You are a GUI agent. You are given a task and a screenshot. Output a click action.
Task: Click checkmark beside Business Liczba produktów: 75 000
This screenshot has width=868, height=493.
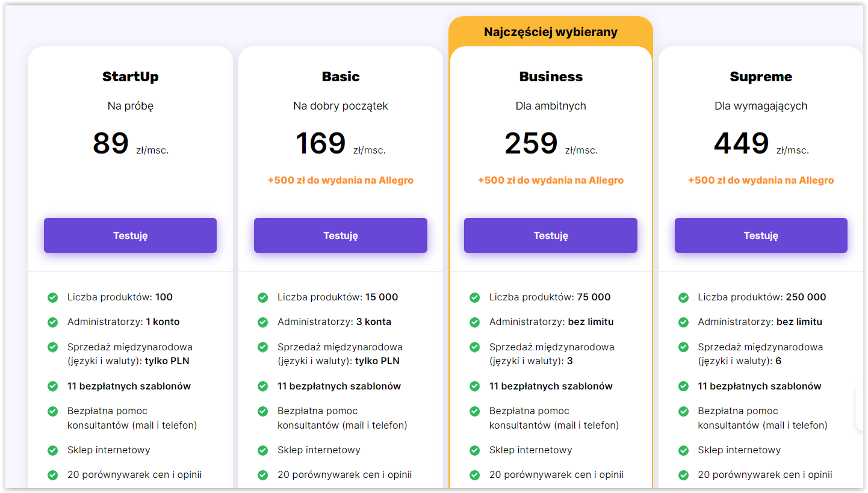475,297
